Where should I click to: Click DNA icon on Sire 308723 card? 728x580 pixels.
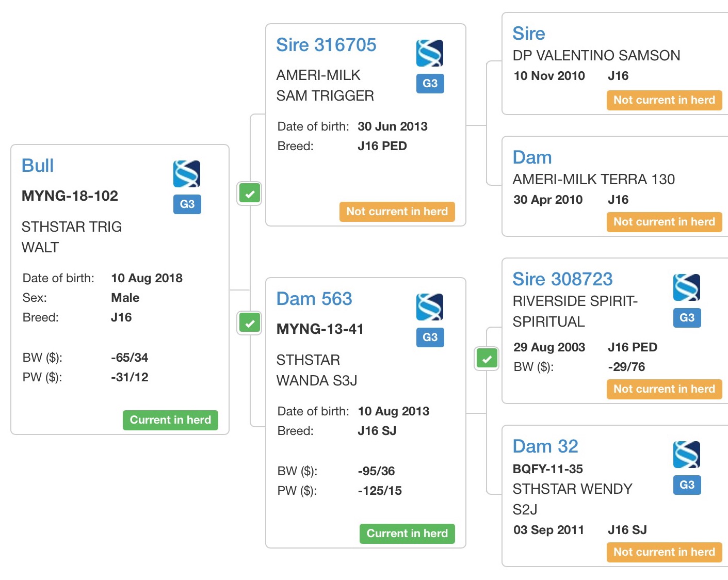(x=686, y=287)
